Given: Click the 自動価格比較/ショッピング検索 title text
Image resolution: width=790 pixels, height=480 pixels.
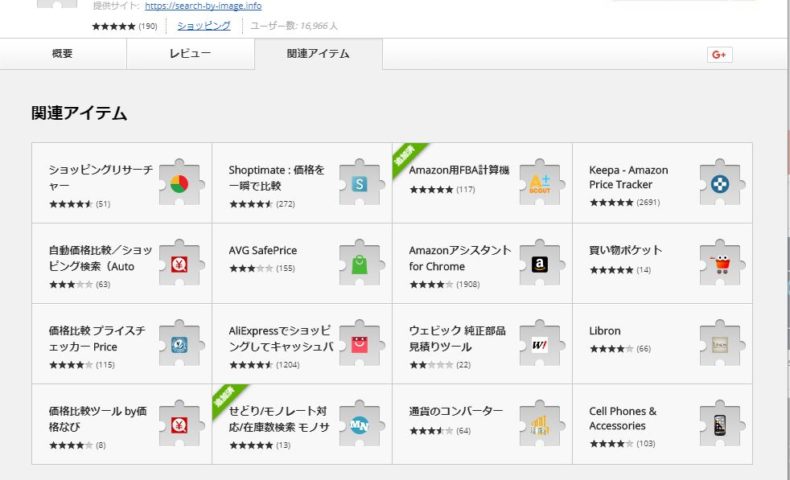Looking at the screenshot, I should pyautogui.click(x=100, y=258).
